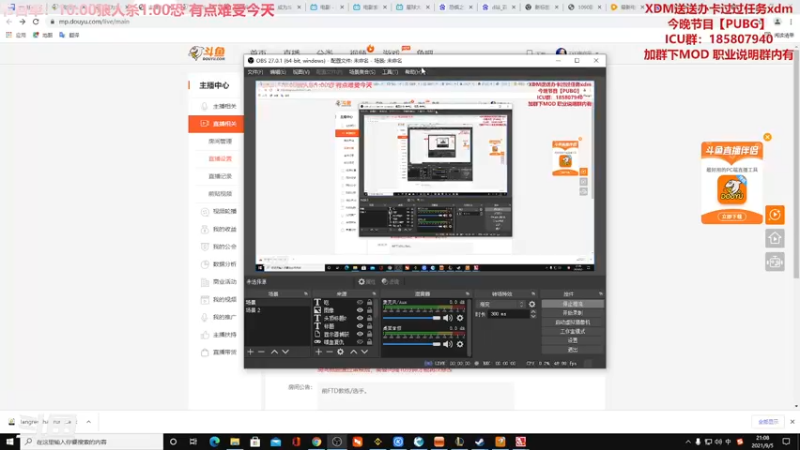Lock toggle for the 显示器捕获 source
The image size is (800, 450).
tap(369, 334)
